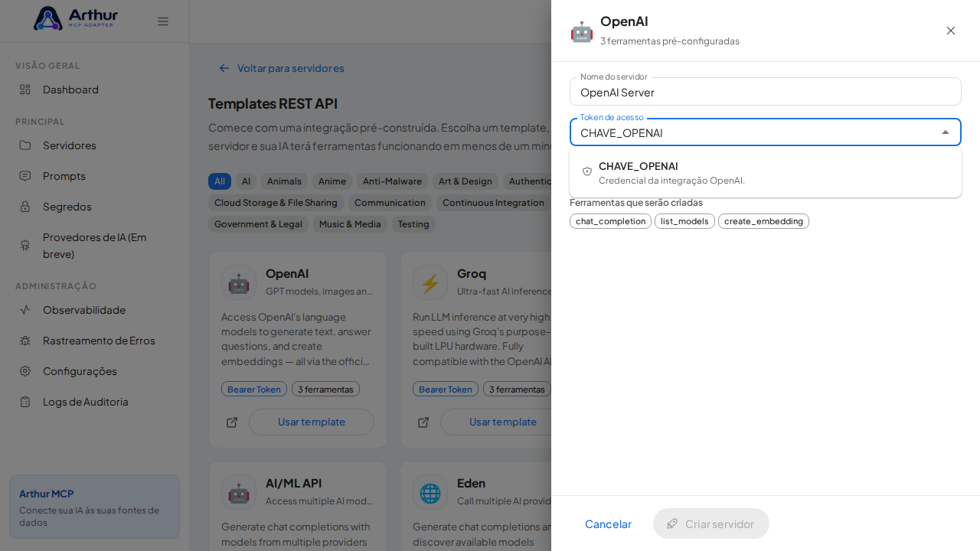Filter templates by Animals
The image size is (980, 551).
coord(284,181)
